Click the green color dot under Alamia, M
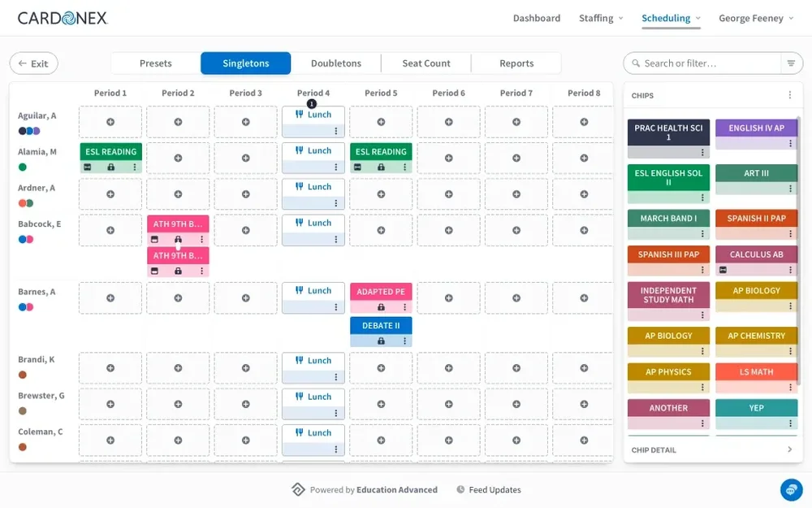The width and height of the screenshot is (812, 508). (x=22, y=167)
